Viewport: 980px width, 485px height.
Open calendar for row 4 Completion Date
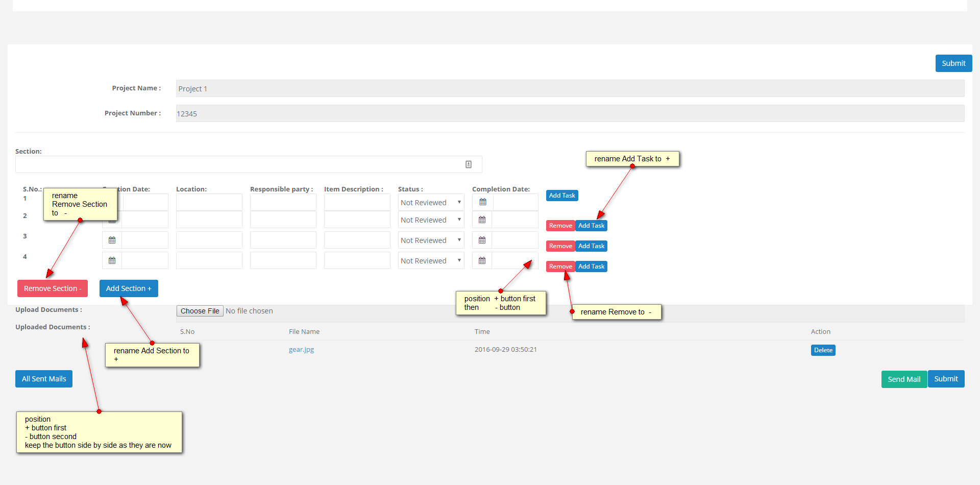coord(482,261)
